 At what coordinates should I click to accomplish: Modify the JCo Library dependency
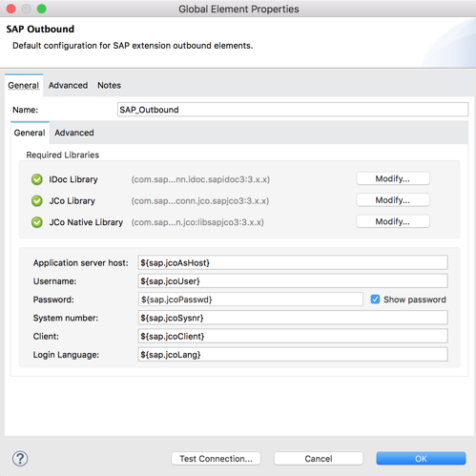coord(393,200)
